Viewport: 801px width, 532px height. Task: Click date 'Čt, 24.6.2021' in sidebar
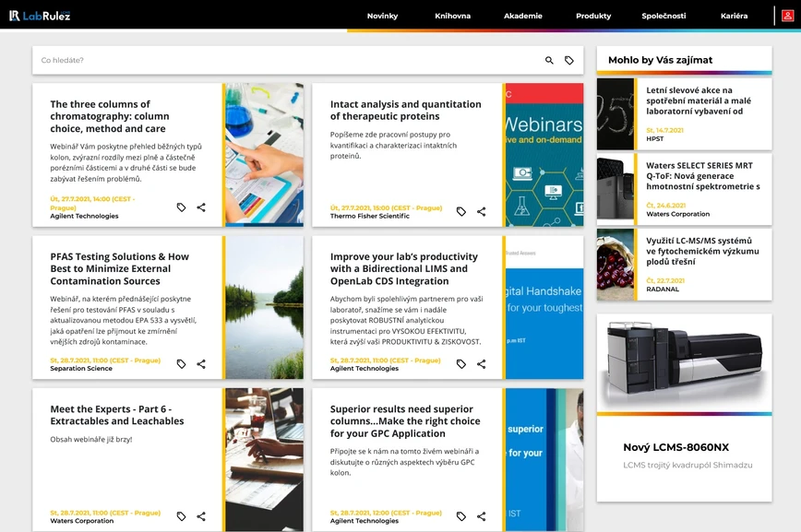coord(665,206)
